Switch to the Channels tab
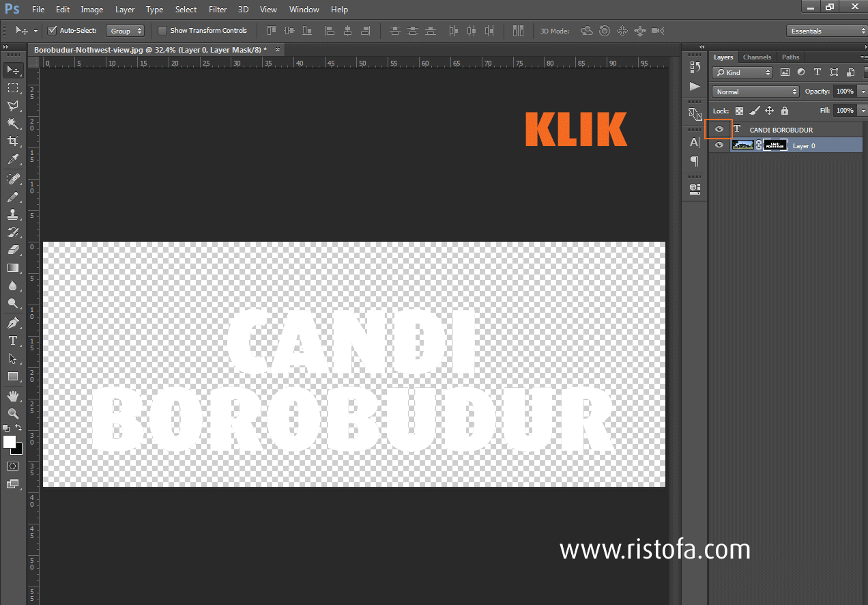The height and width of the screenshot is (605, 868). tap(757, 57)
